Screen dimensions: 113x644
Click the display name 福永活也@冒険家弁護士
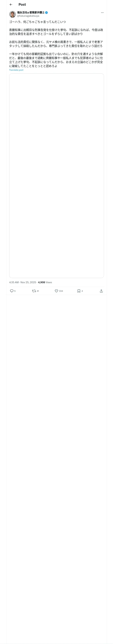[31, 12]
